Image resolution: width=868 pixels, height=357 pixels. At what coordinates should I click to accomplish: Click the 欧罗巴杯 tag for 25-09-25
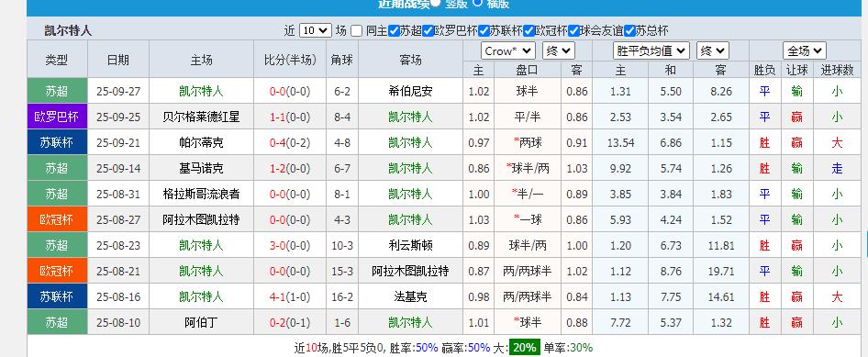pyautogui.click(x=58, y=117)
